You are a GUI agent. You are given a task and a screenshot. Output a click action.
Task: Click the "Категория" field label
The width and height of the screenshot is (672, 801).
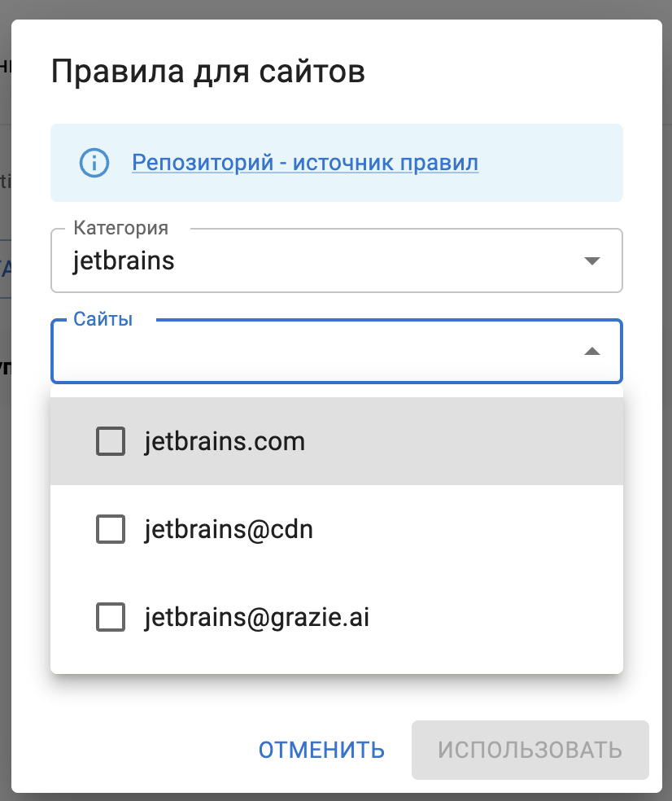point(120,228)
